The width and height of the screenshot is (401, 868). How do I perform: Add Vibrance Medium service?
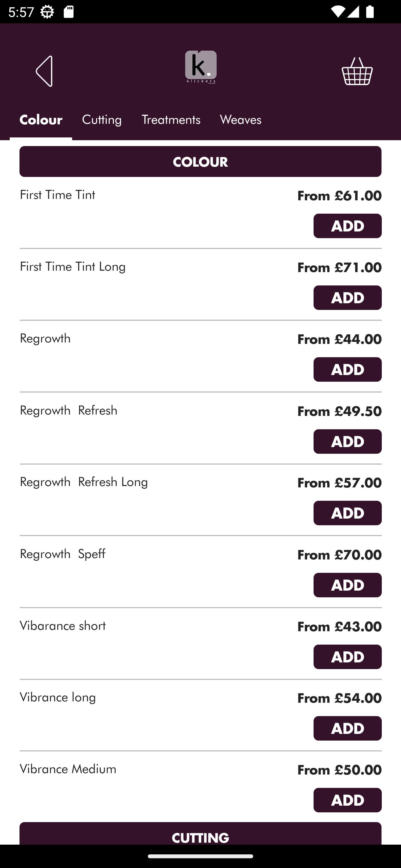click(x=347, y=800)
